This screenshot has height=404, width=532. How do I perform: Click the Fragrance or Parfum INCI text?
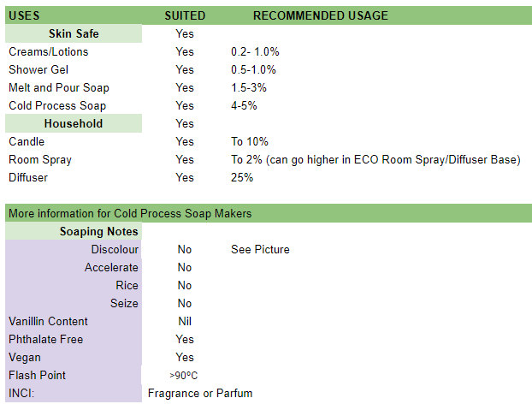tap(200, 394)
